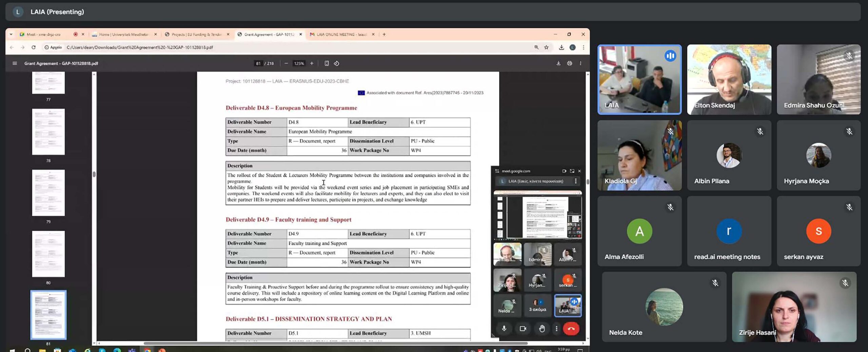Click muted mic icon on Nelda Kote tile
Screen dimensions: 868x352
pyautogui.click(x=715, y=283)
